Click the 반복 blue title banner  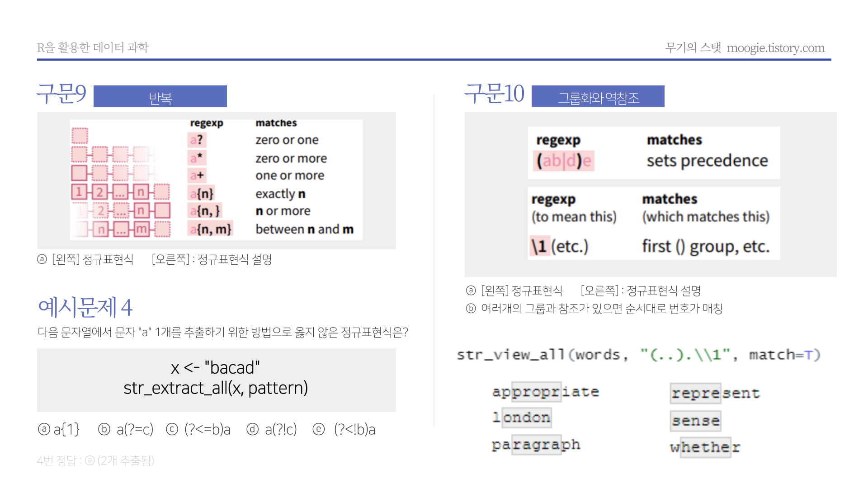pyautogui.click(x=160, y=97)
